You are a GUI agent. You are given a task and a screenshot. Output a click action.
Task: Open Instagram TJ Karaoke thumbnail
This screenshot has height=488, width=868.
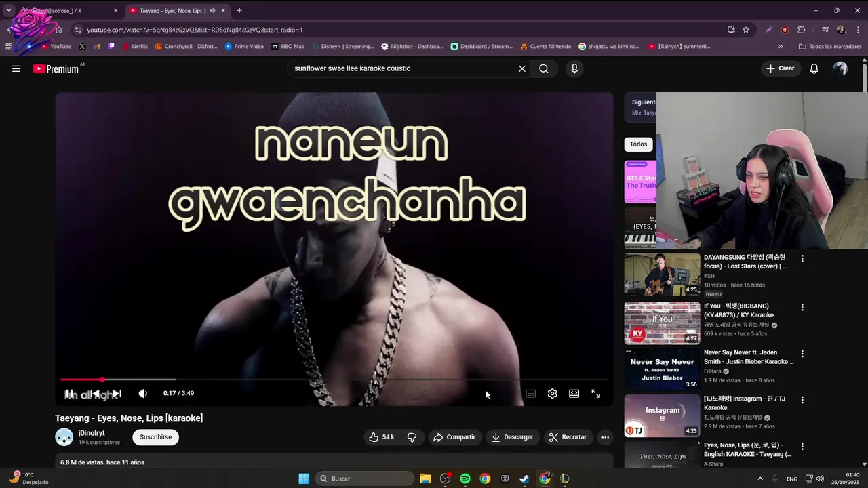point(662,415)
